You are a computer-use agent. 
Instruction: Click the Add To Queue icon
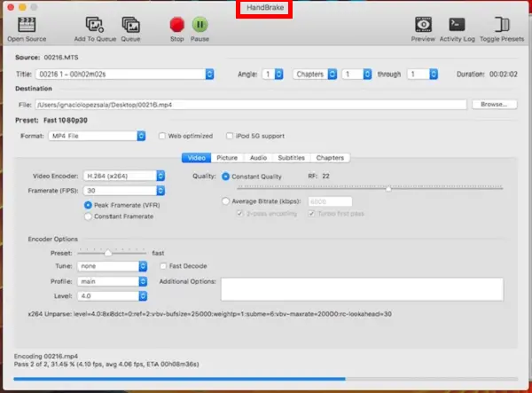tap(95, 25)
